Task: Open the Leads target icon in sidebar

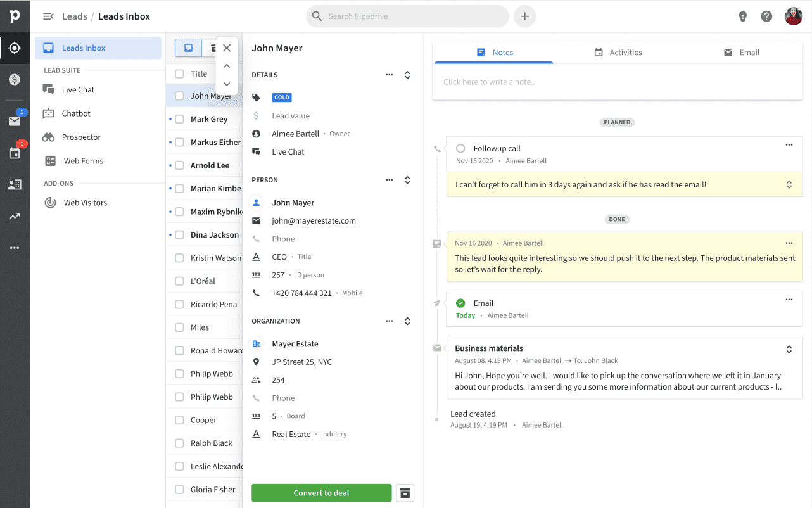Action: [15, 48]
